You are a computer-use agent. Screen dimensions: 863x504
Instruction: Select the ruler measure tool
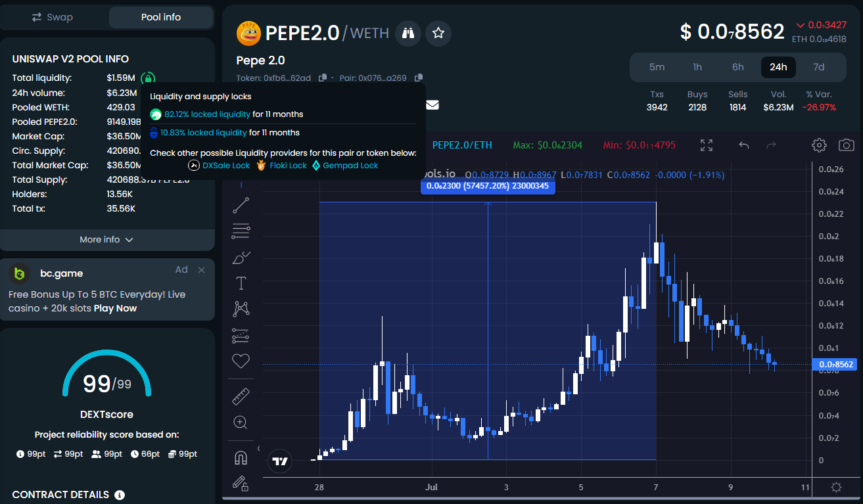(x=241, y=396)
